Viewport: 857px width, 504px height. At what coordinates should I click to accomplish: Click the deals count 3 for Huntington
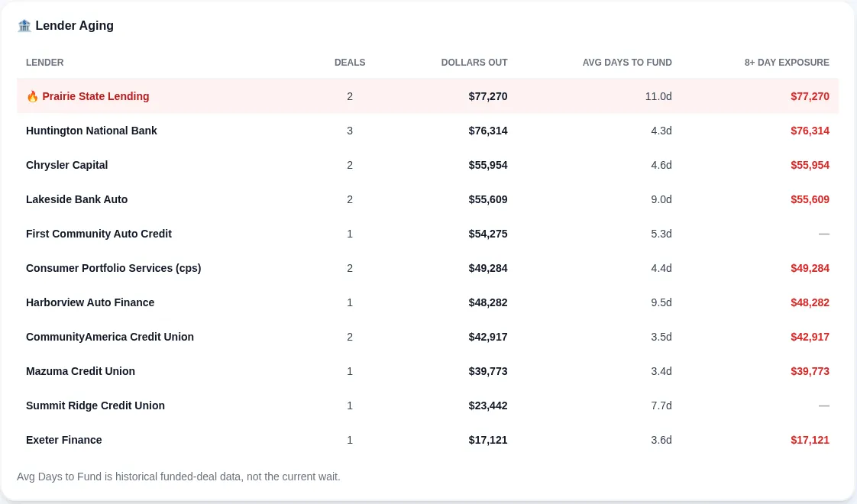pyautogui.click(x=350, y=131)
